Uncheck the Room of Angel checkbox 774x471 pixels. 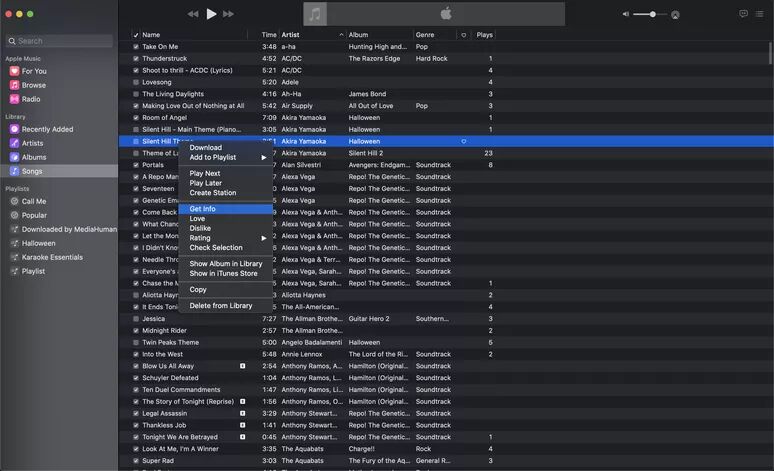136,118
